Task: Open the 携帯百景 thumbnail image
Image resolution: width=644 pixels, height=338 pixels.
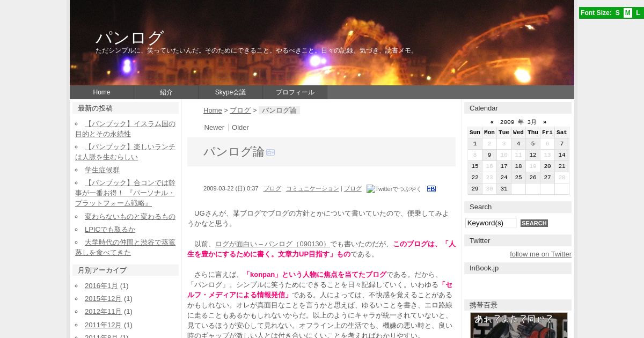Action: 519,326
